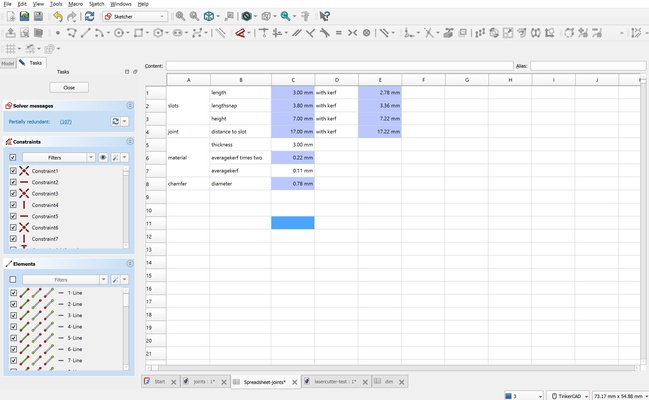Viewport: 649px width, 400px height.
Task: Apply the Equal constraint tool
Action: [x=339, y=33]
